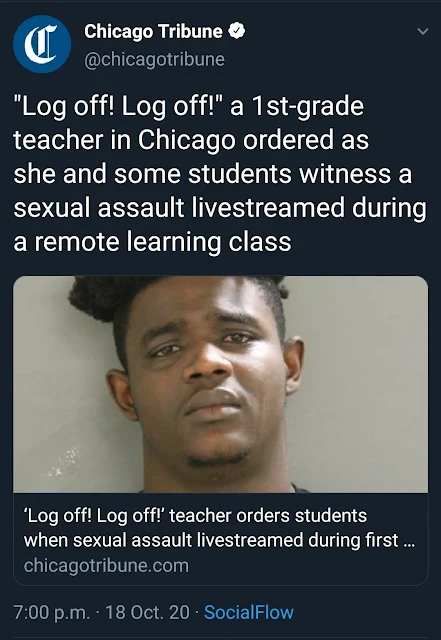
Task: Click 'sexual assault livestreamed during' in the tweet body
Action: tap(220, 208)
